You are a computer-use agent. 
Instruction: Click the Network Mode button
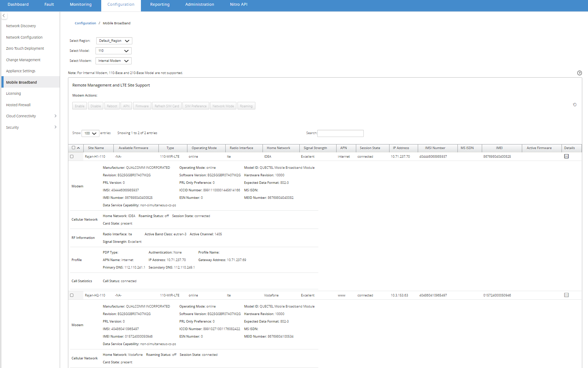click(x=223, y=106)
